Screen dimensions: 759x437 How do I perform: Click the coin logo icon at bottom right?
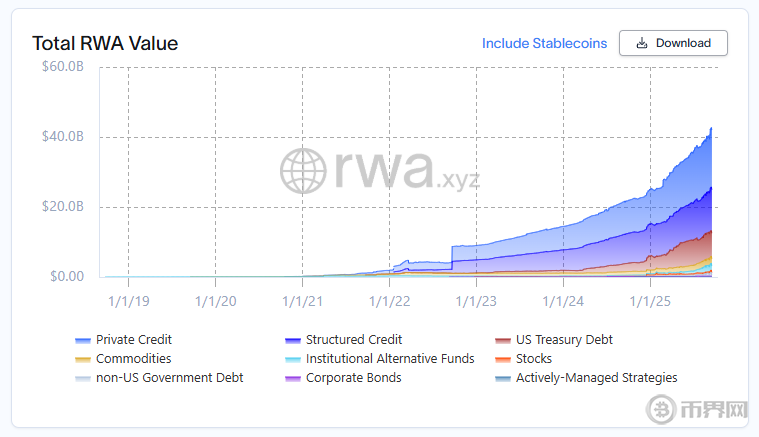pyautogui.click(x=661, y=411)
